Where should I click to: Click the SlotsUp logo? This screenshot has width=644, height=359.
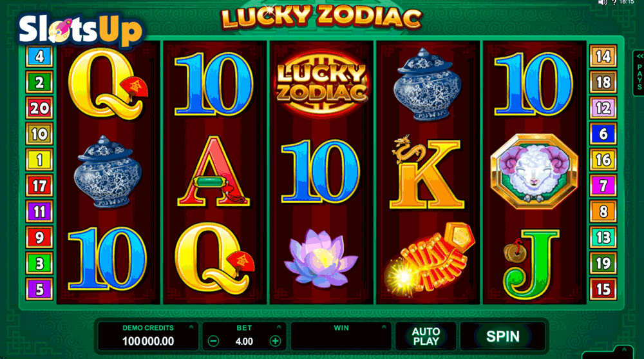click(80, 29)
